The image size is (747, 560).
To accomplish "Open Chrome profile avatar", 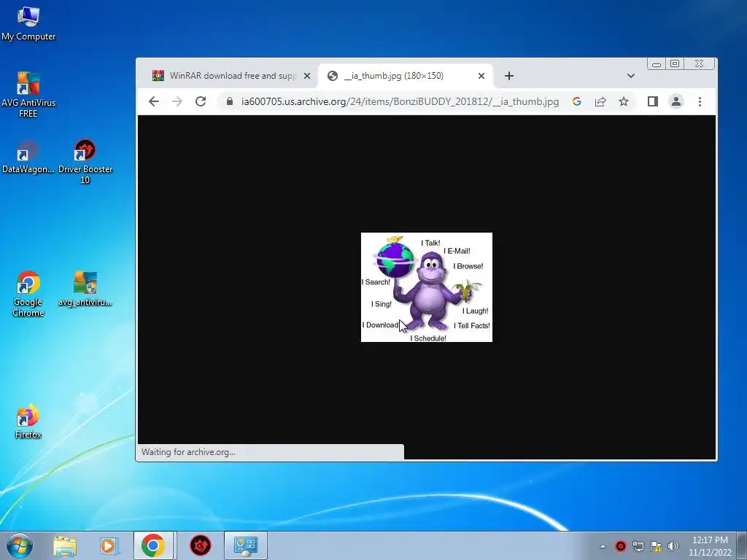I will [676, 101].
